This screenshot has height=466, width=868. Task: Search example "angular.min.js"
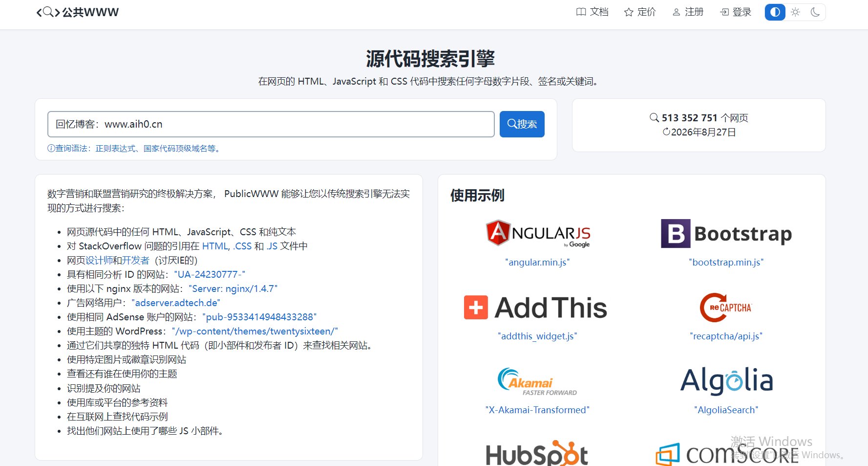(537, 263)
